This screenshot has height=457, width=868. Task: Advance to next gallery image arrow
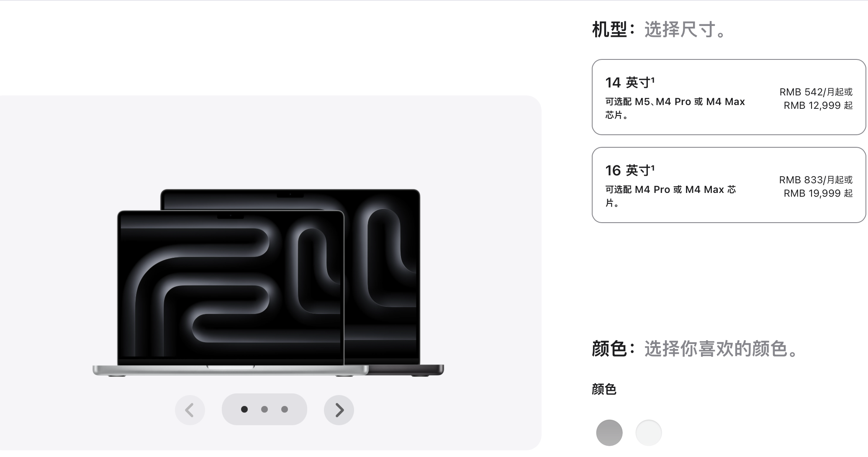click(339, 410)
